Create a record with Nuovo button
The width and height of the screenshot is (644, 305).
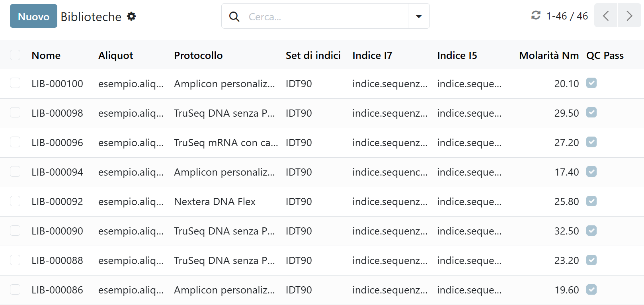point(33,16)
